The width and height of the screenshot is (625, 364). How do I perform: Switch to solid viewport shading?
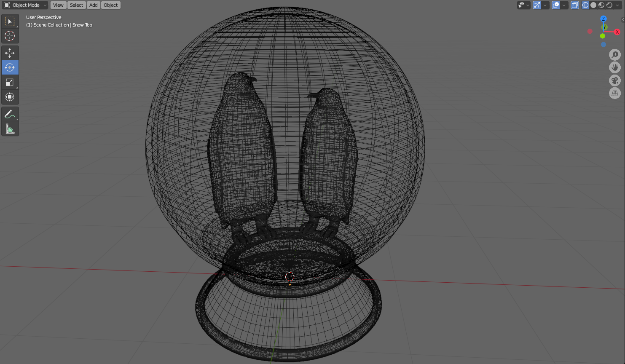coord(593,5)
